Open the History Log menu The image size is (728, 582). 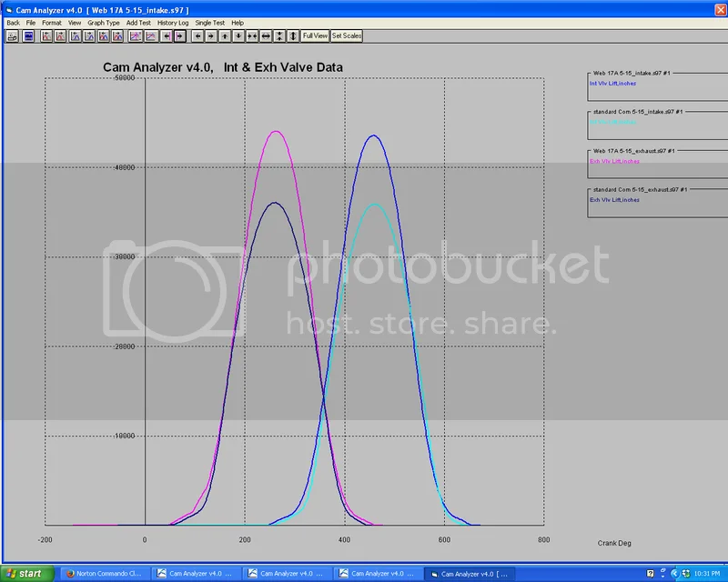coord(173,22)
